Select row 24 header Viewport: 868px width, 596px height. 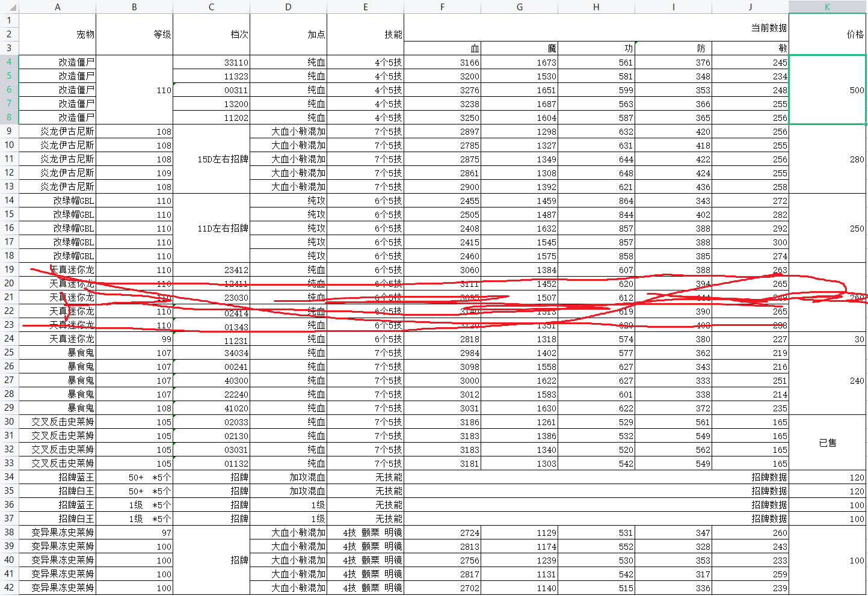coord(9,339)
